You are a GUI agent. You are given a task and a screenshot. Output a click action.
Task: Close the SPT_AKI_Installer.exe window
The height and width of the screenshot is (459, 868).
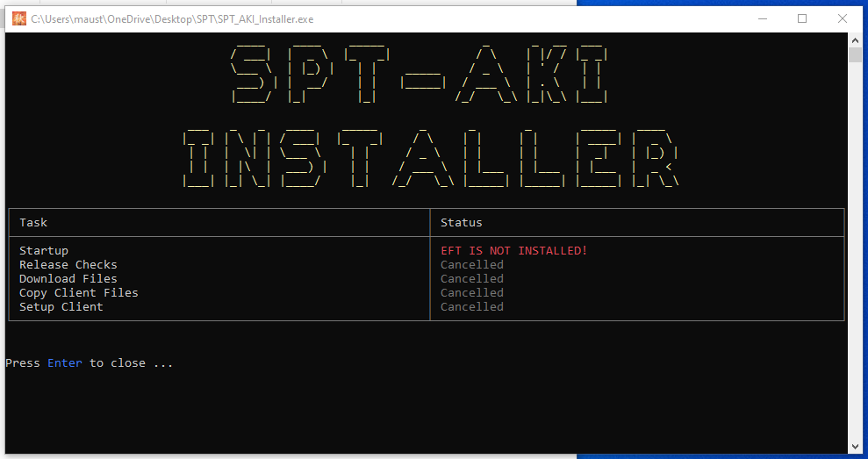coord(843,18)
